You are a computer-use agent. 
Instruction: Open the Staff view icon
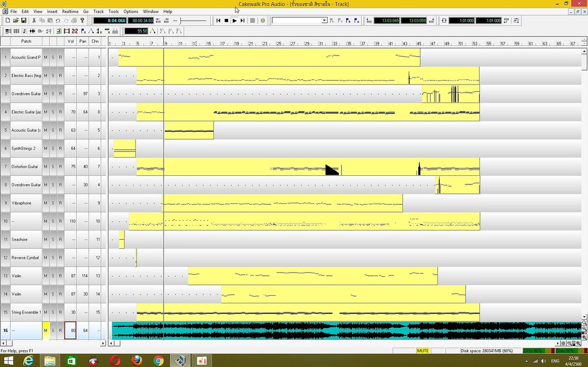24,31
